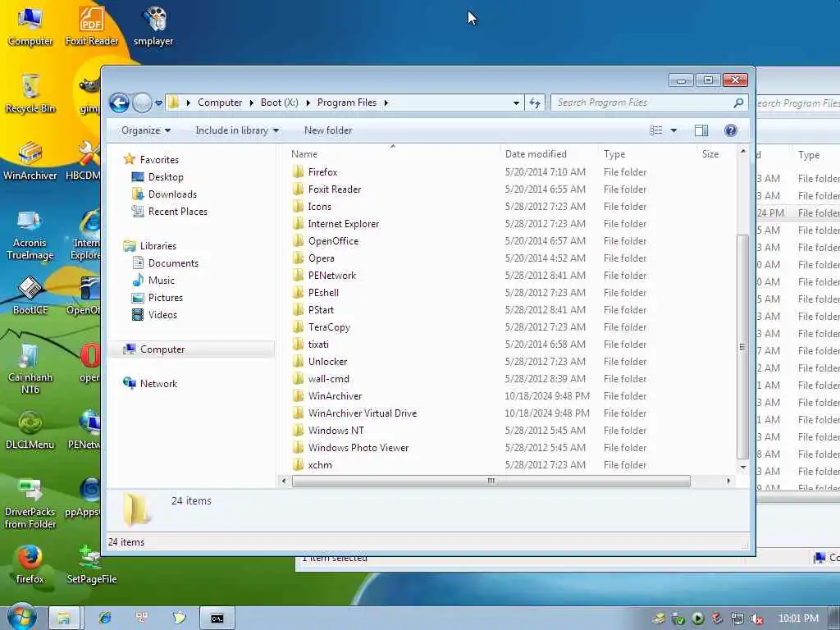Refresh the Program Files folder view

coord(535,103)
